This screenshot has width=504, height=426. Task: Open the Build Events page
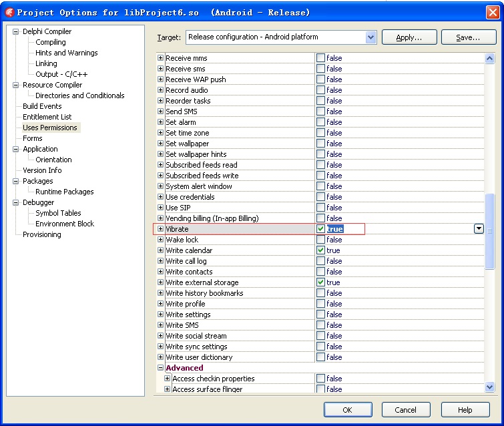(42, 106)
